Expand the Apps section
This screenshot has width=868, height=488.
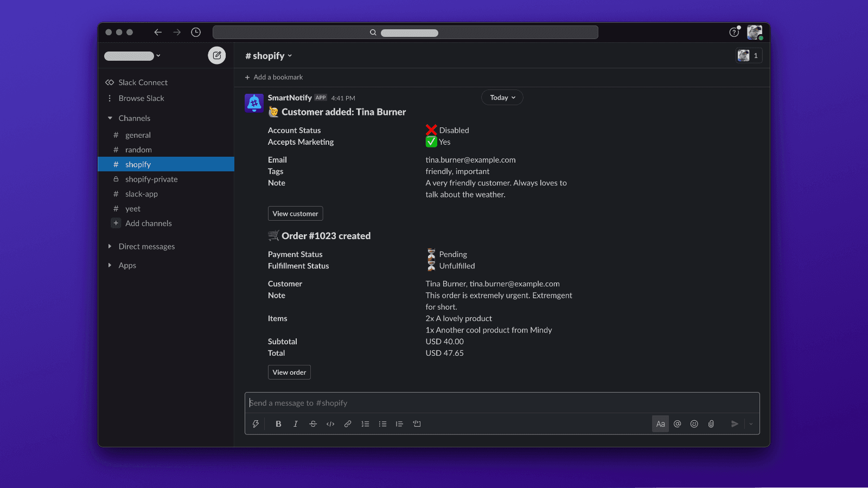coord(111,265)
